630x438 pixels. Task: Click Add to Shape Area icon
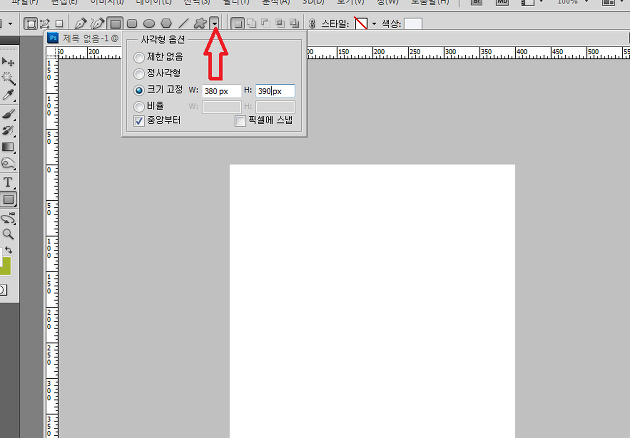pyautogui.click(x=252, y=24)
